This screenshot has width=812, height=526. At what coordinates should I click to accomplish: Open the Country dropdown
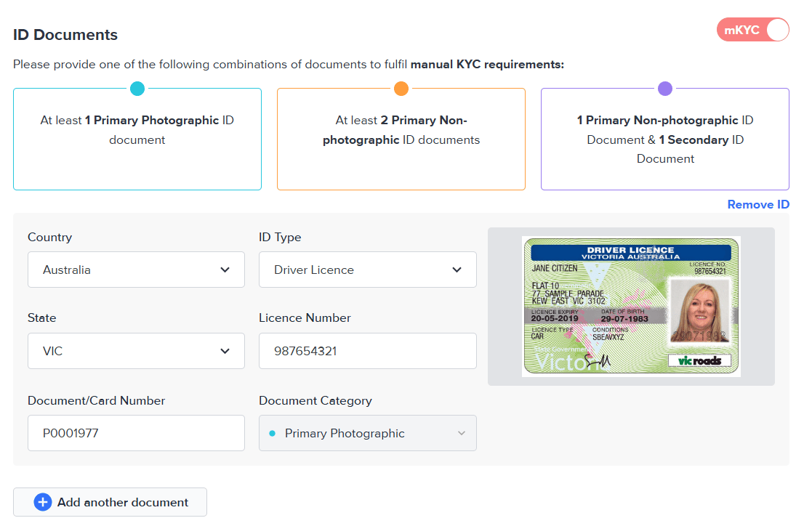pos(136,270)
